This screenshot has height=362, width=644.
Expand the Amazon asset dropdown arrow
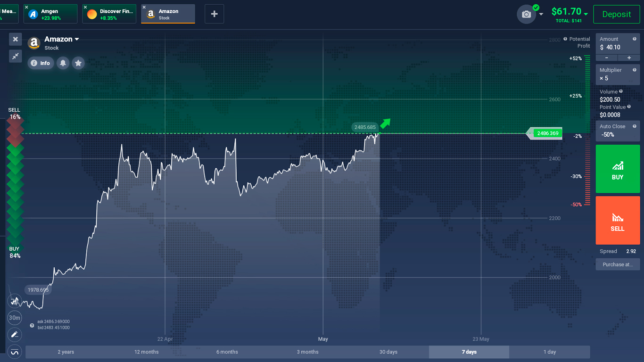click(77, 39)
